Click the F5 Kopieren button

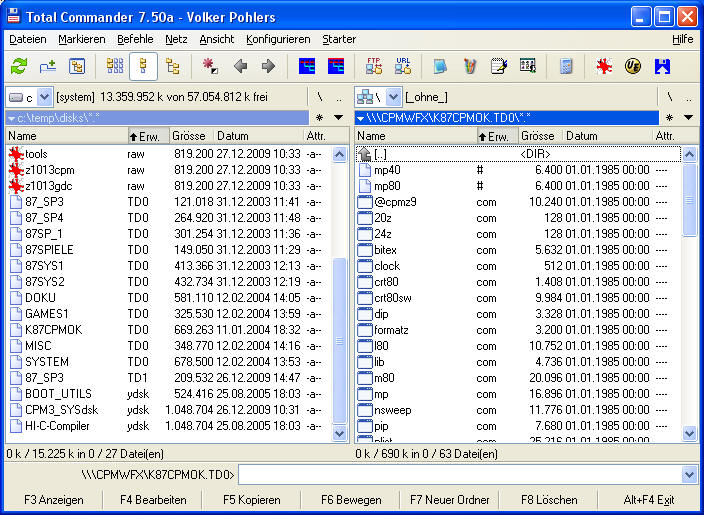click(252, 500)
